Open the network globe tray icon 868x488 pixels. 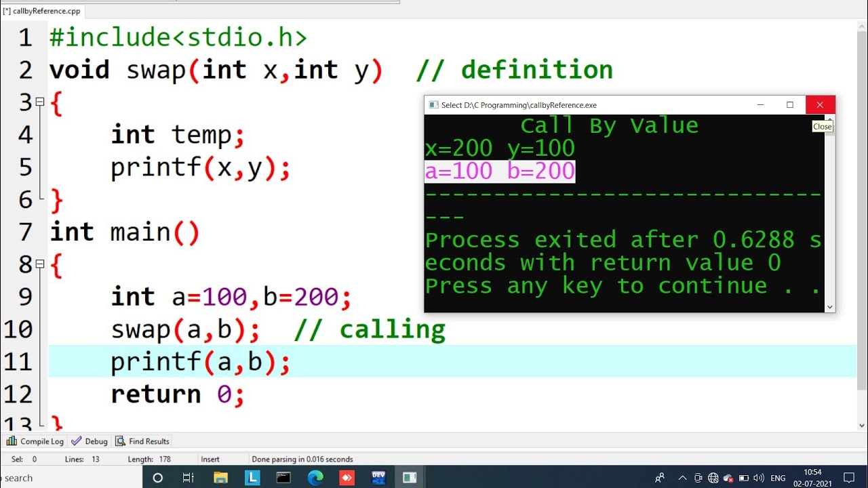[x=713, y=478]
